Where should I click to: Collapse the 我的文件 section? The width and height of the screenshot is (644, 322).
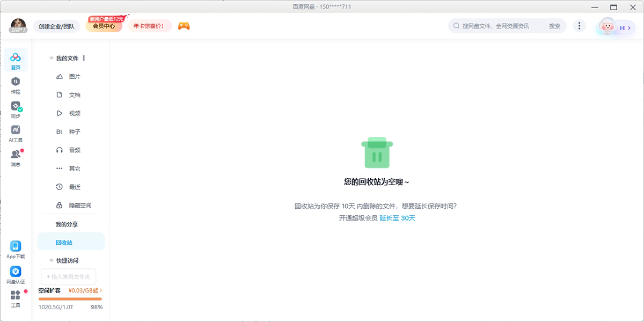point(52,58)
